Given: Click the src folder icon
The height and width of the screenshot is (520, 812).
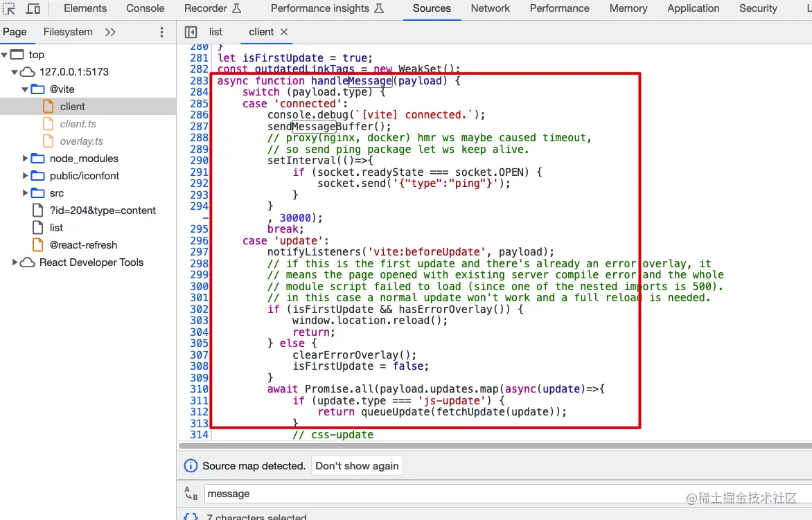Looking at the screenshot, I should (x=38, y=193).
